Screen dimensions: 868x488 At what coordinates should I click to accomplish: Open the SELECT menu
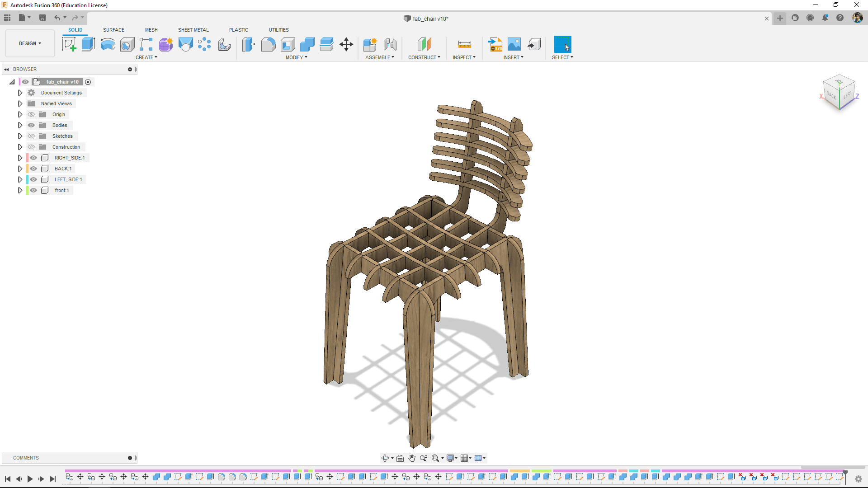point(562,57)
